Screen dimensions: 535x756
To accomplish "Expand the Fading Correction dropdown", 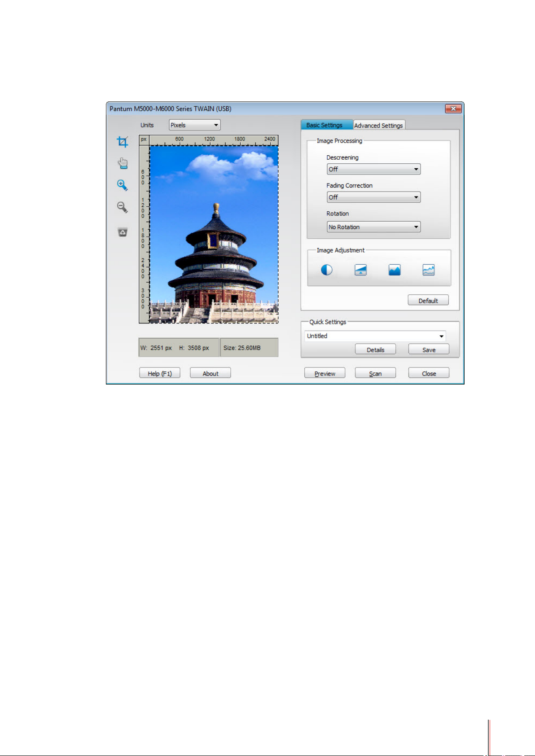I will pyautogui.click(x=373, y=197).
